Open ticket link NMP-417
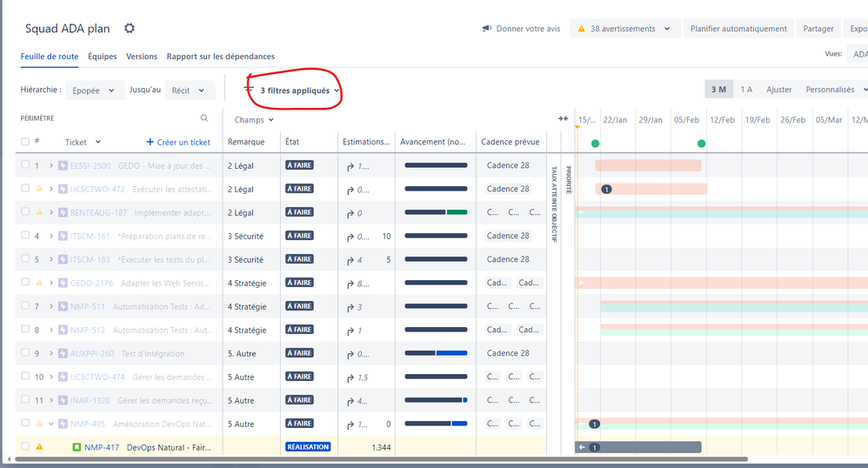Viewport: 868px width, 468px height. [102, 447]
